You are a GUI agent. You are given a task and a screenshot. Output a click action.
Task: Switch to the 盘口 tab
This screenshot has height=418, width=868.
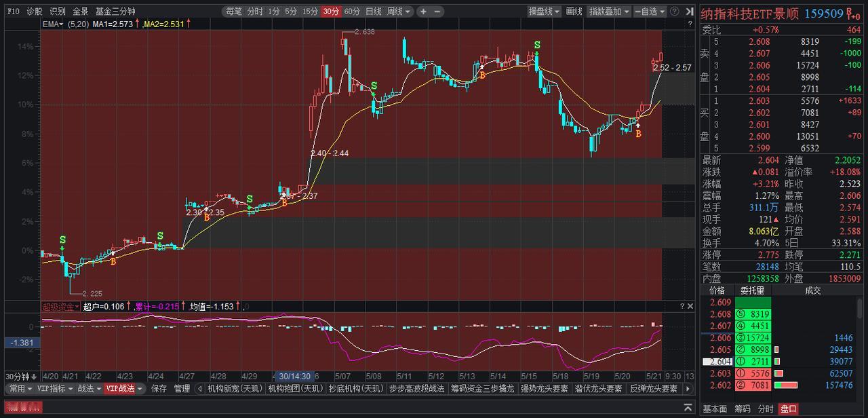pyautogui.click(x=789, y=408)
